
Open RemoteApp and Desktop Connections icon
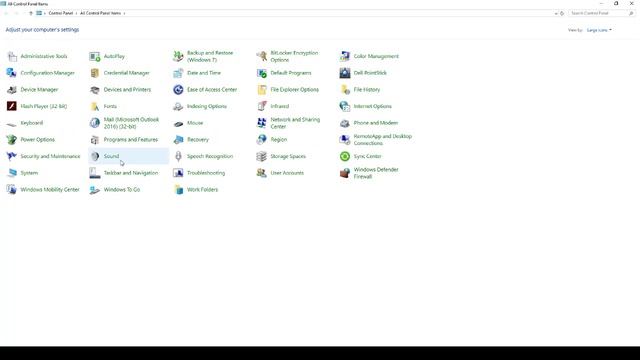345,140
